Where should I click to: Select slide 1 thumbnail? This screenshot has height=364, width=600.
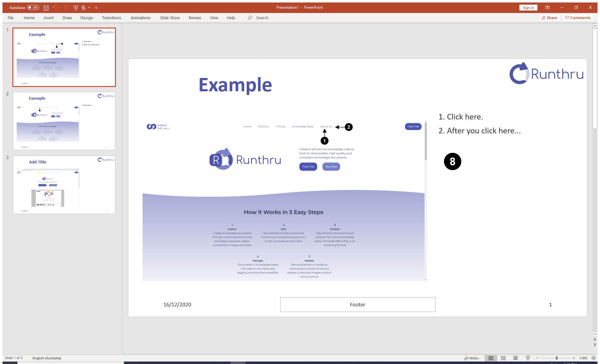pyautogui.click(x=64, y=57)
